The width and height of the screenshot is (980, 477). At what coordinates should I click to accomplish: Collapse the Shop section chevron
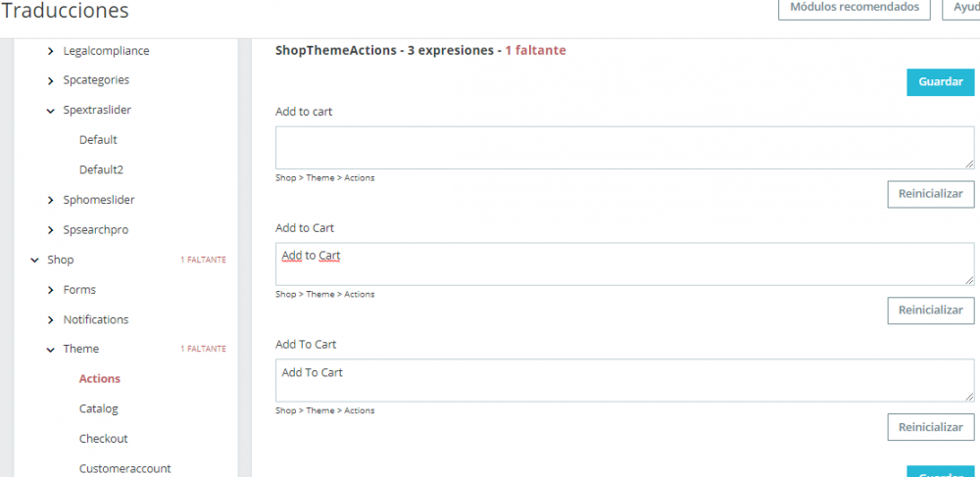pyautogui.click(x=35, y=261)
